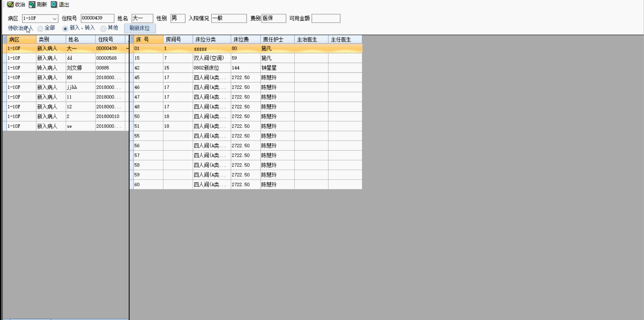
Task: Select patient row named dd
Action: coord(66,58)
